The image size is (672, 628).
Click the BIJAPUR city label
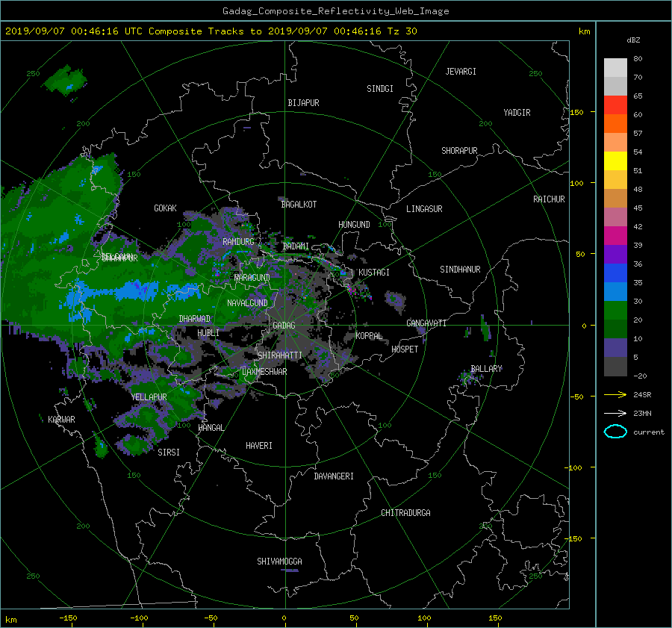click(303, 103)
